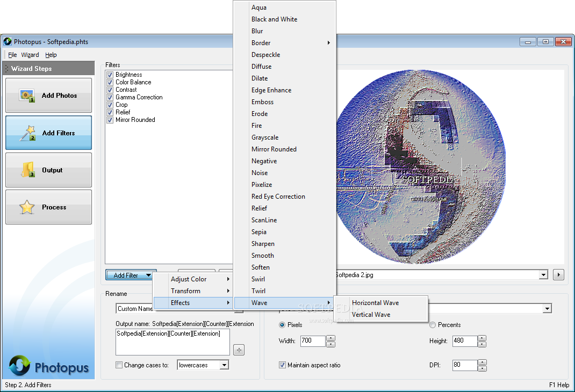The width and height of the screenshot is (575, 392).
Task: Choose the Erode effect
Action: (285, 113)
